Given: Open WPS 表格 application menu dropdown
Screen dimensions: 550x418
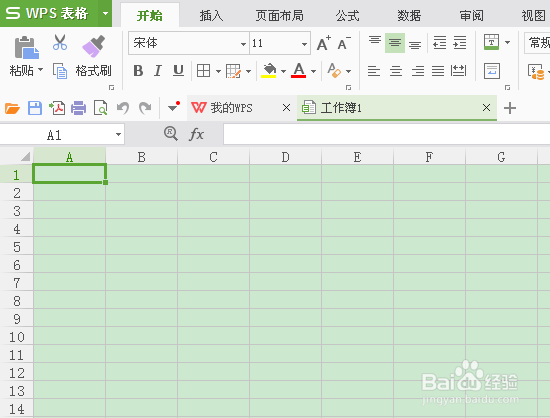Looking at the screenshot, I should coord(105,14).
